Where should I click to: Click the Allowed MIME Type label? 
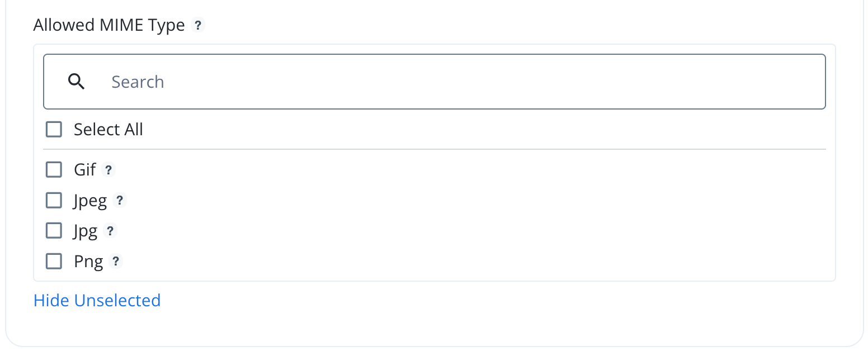(109, 25)
